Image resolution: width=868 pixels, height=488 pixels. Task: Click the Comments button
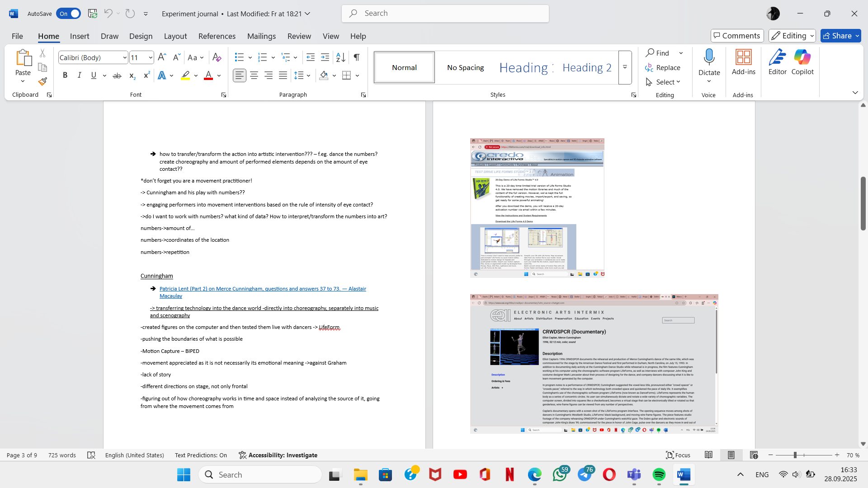(x=737, y=36)
